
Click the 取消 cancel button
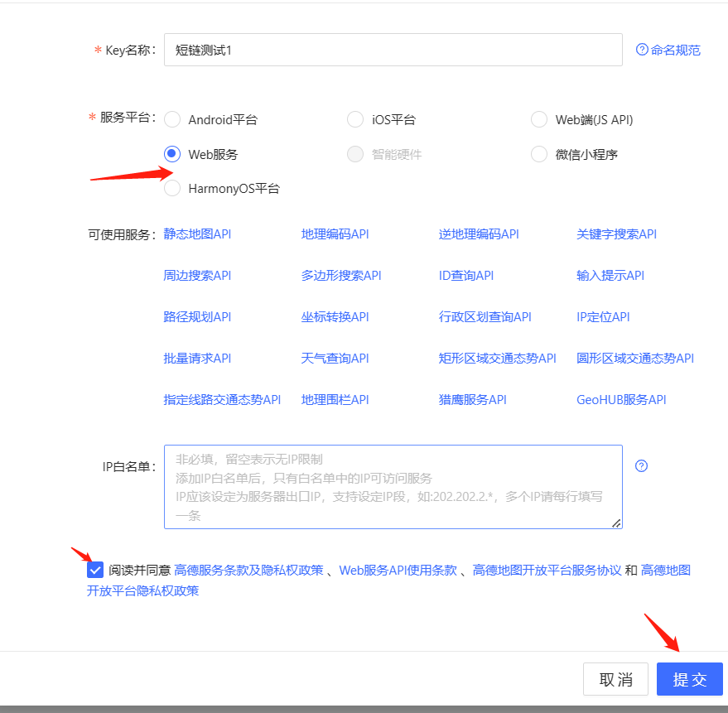point(615,679)
